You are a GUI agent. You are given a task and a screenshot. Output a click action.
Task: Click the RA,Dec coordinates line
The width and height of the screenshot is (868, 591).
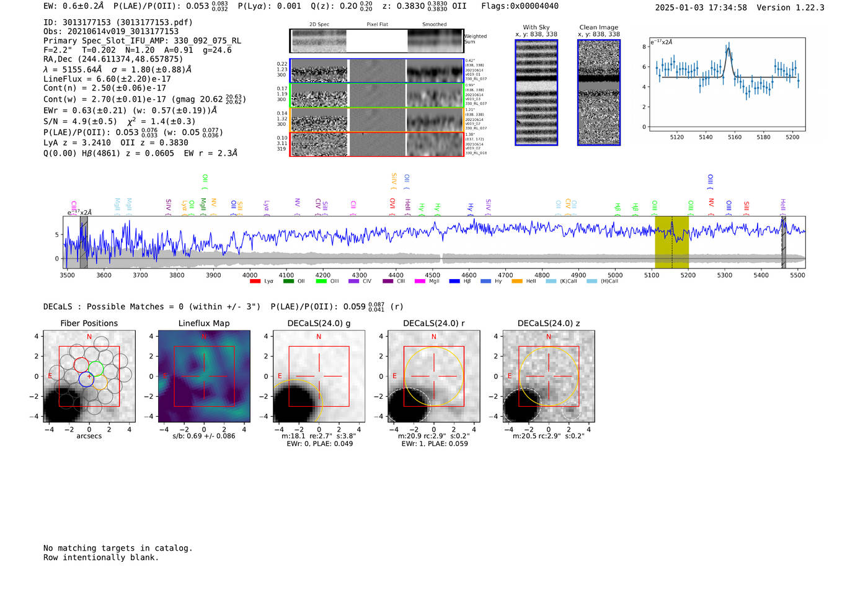click(x=113, y=60)
